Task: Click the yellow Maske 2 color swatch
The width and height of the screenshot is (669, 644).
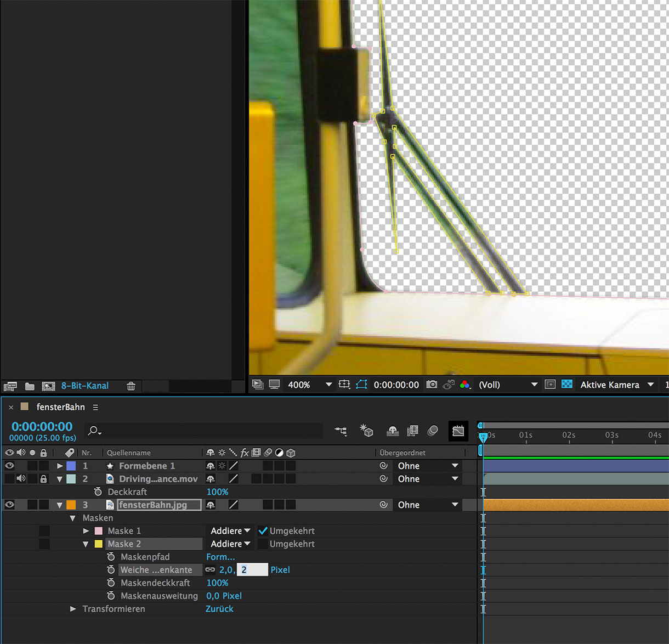Action: coord(99,544)
